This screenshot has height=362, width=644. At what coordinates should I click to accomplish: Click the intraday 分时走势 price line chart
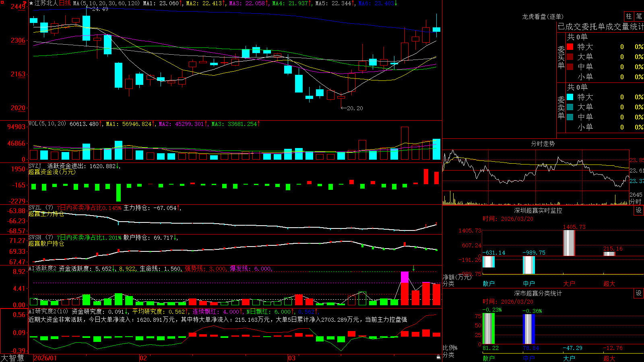coord(536,170)
